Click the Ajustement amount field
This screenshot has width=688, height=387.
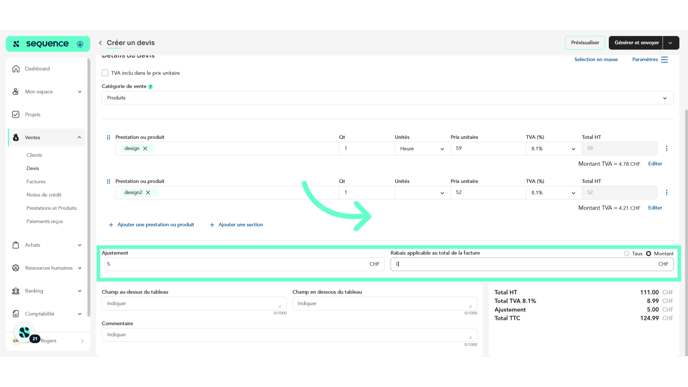[243, 264]
